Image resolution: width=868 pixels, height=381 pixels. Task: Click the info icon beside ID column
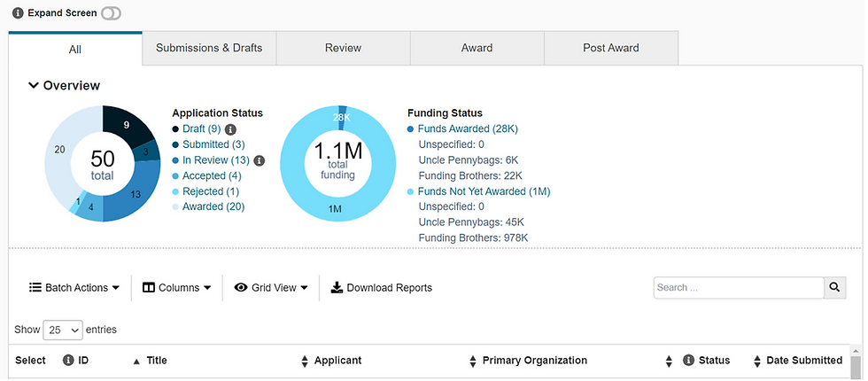68,361
